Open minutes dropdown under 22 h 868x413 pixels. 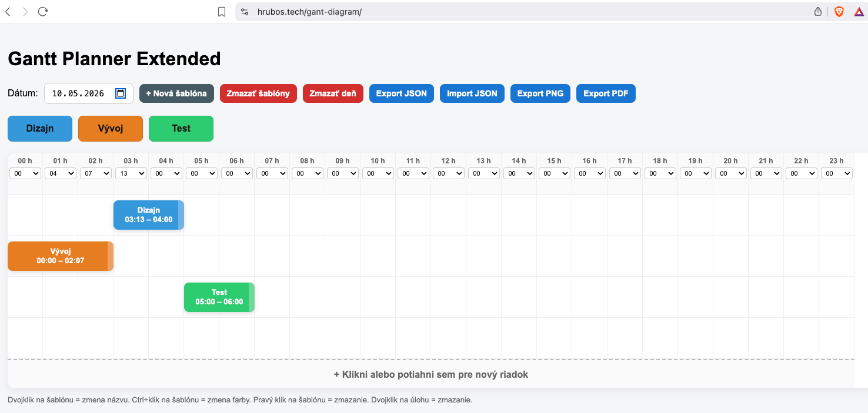click(802, 173)
